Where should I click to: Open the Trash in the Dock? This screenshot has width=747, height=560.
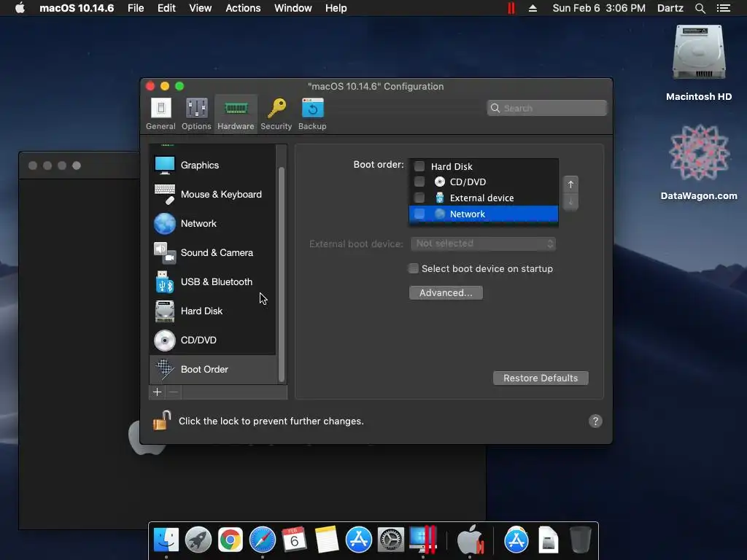pos(580,540)
